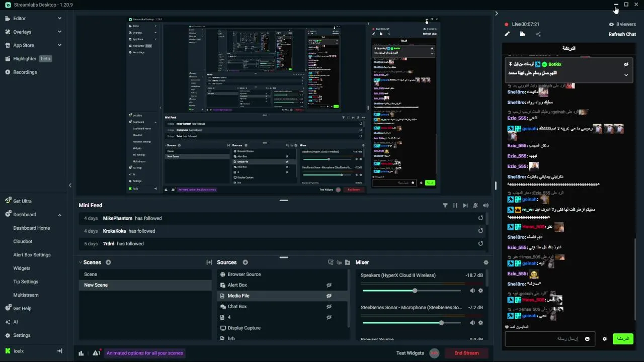Toggle visibility of Media File source

point(329,296)
